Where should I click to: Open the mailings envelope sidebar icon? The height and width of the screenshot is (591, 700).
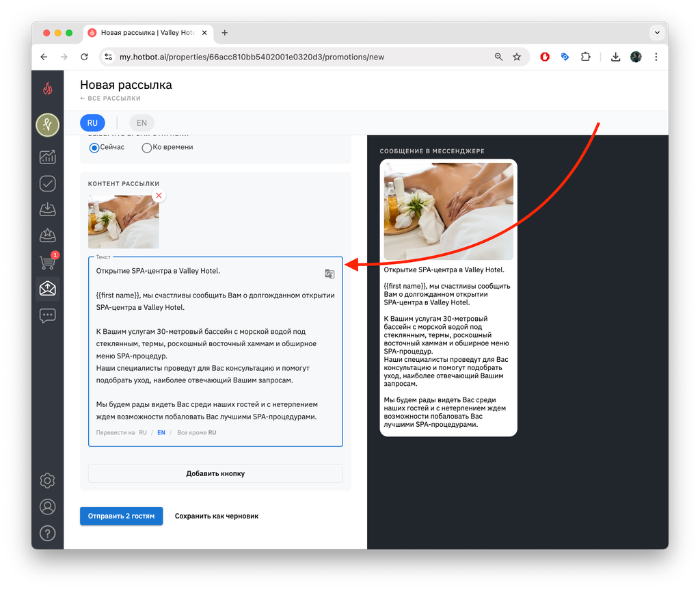48,288
